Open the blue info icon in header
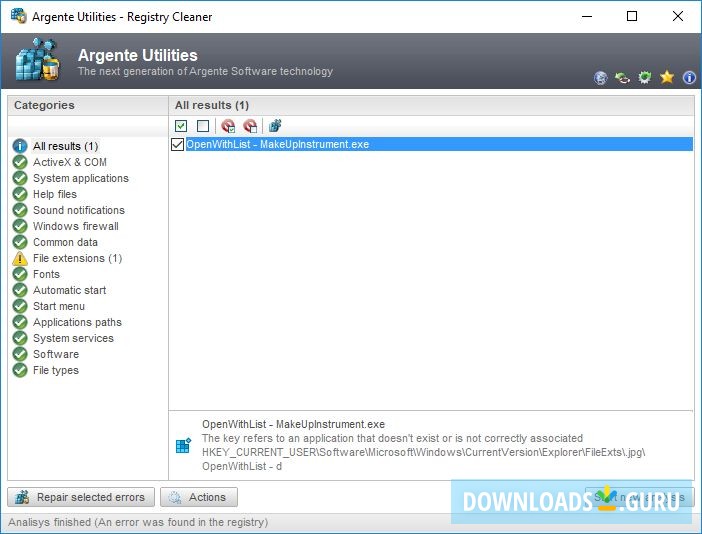This screenshot has width=702, height=534. [689, 77]
